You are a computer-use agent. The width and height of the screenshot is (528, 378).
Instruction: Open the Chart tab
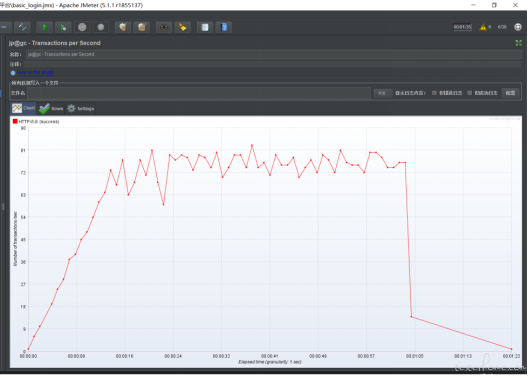[23, 108]
